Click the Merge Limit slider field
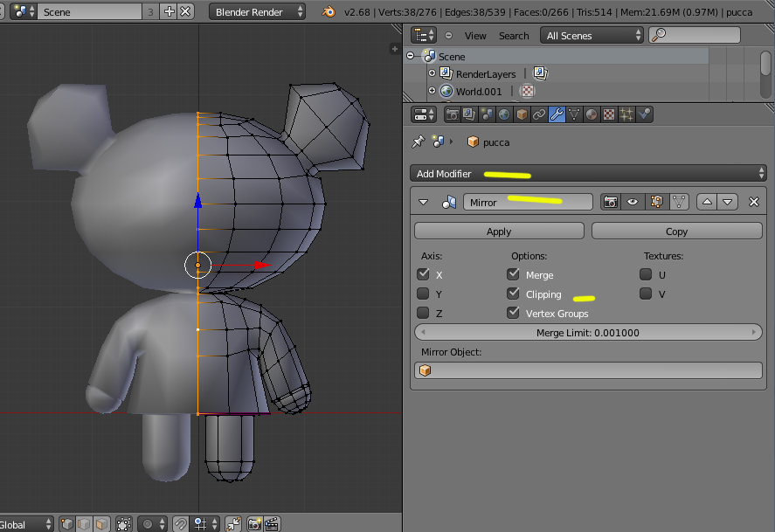Screen dimensions: 775x532 pyautogui.click(x=588, y=333)
